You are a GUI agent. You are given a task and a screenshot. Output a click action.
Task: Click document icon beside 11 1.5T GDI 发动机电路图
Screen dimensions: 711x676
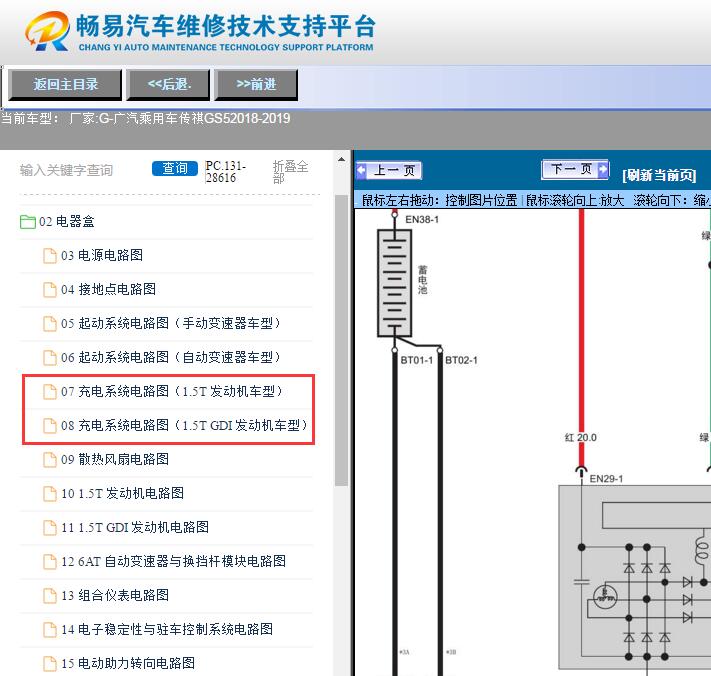[x=49, y=528]
